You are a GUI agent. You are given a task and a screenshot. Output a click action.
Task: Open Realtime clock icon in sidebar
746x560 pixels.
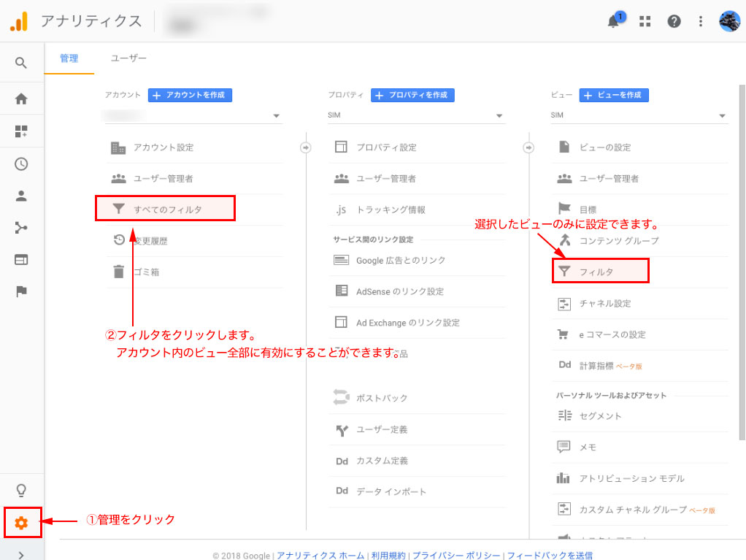pyautogui.click(x=21, y=164)
